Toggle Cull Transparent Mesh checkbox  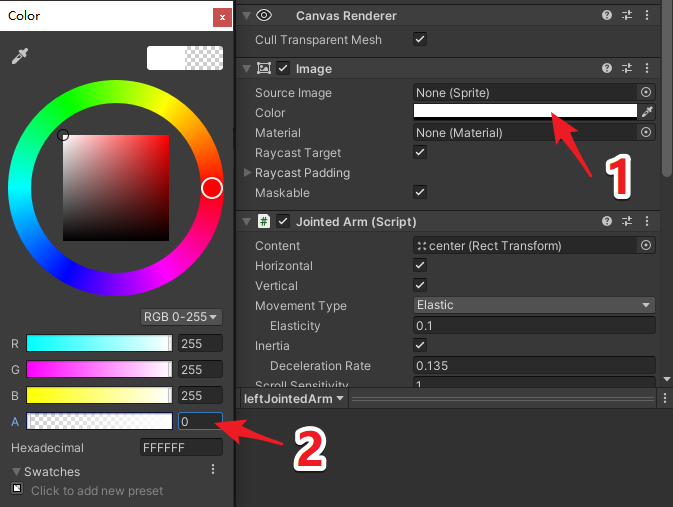click(x=420, y=39)
